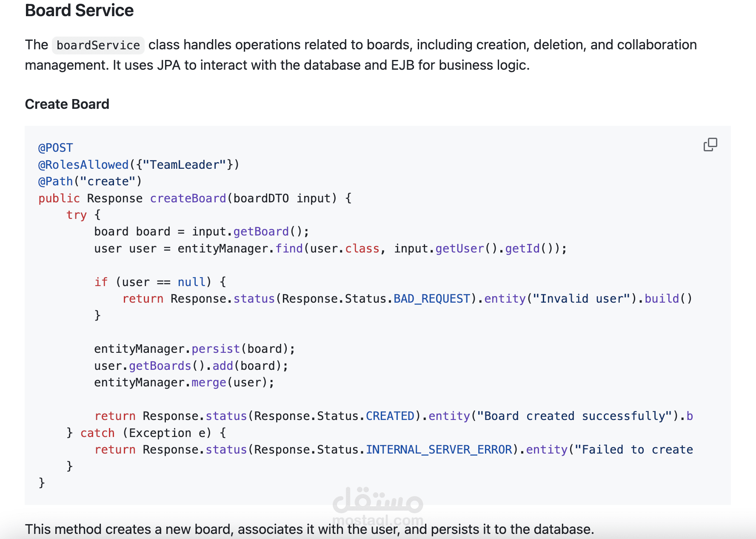756x539 pixels.
Task: Click the @Path annotation
Action: [56, 182]
